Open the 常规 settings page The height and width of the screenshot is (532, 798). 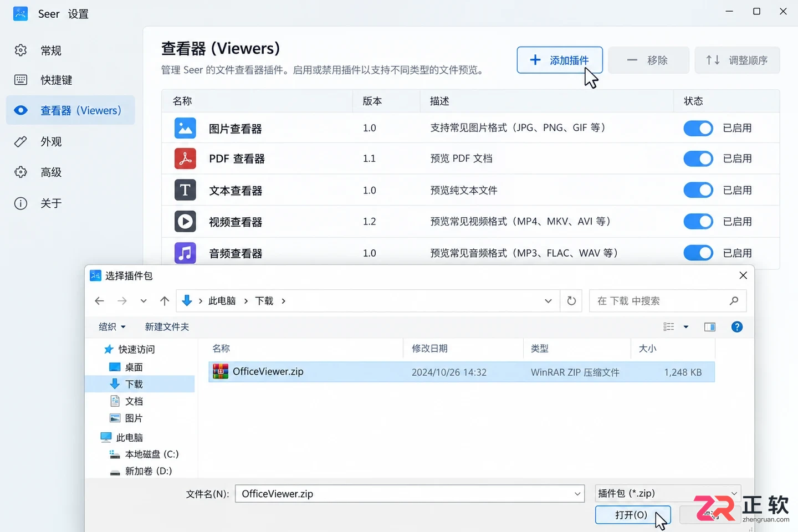pos(70,50)
